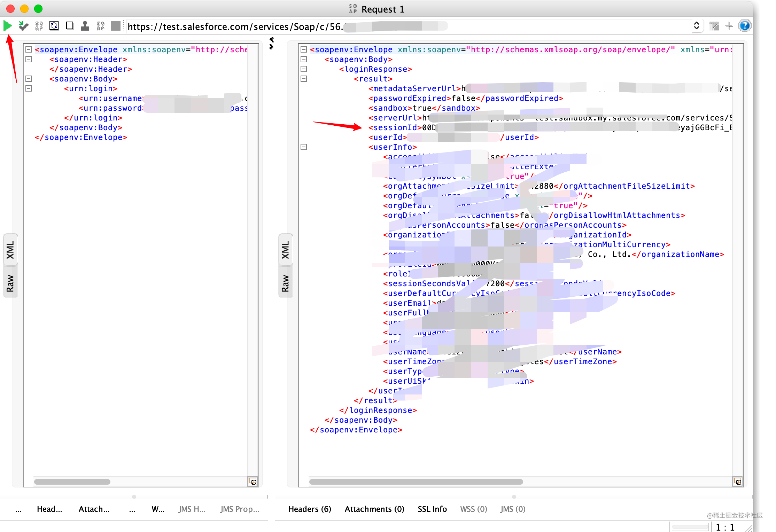Screen dimensions: 776x532
Task: Collapse response result node
Action: [x=304, y=79]
